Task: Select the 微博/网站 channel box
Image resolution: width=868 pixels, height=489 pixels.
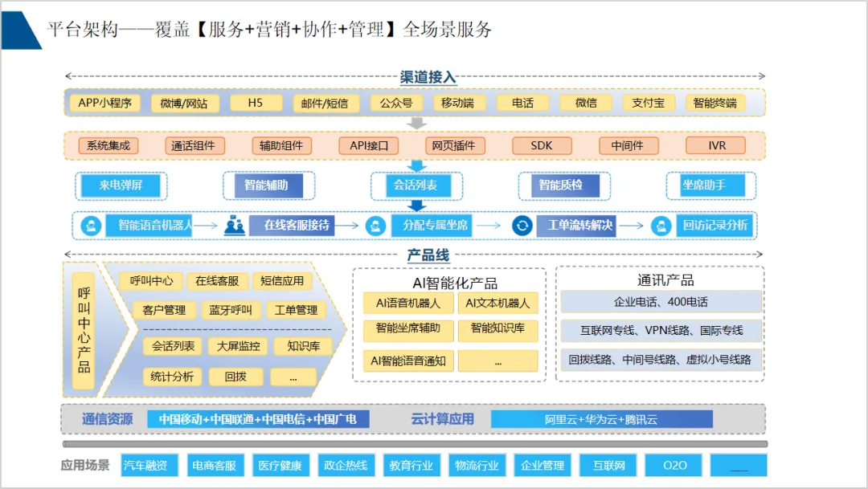Action: pos(184,104)
